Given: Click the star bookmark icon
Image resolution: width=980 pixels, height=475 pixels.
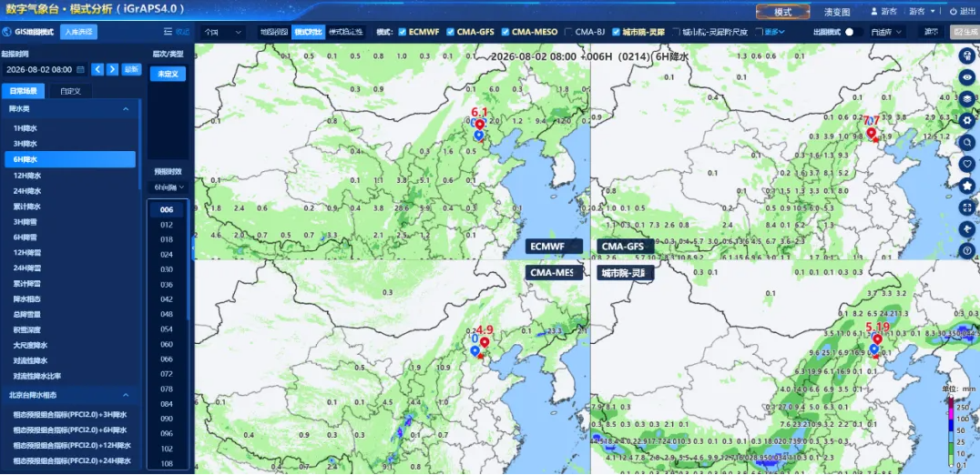Looking at the screenshot, I should click(967, 186).
